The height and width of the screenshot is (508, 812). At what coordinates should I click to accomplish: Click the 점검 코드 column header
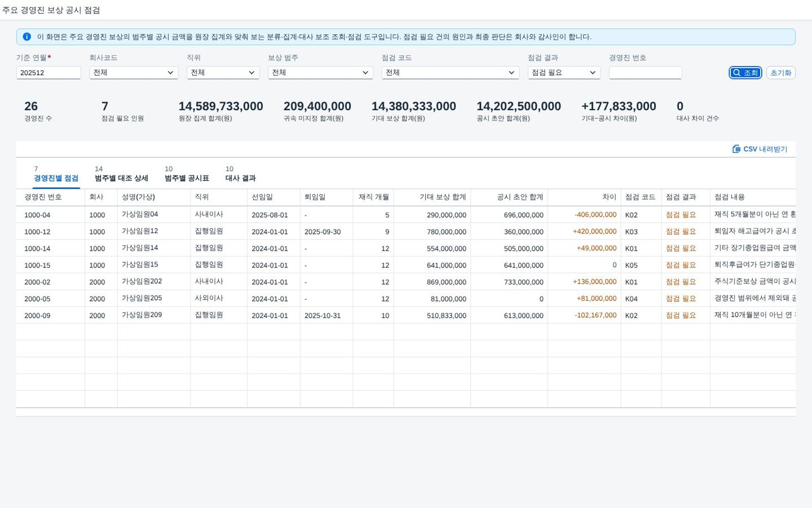[x=641, y=197]
